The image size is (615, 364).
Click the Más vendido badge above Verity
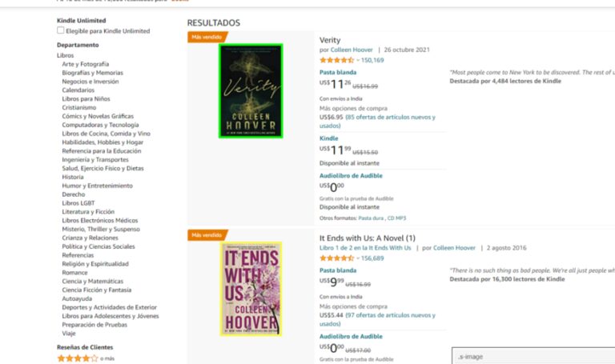click(207, 37)
